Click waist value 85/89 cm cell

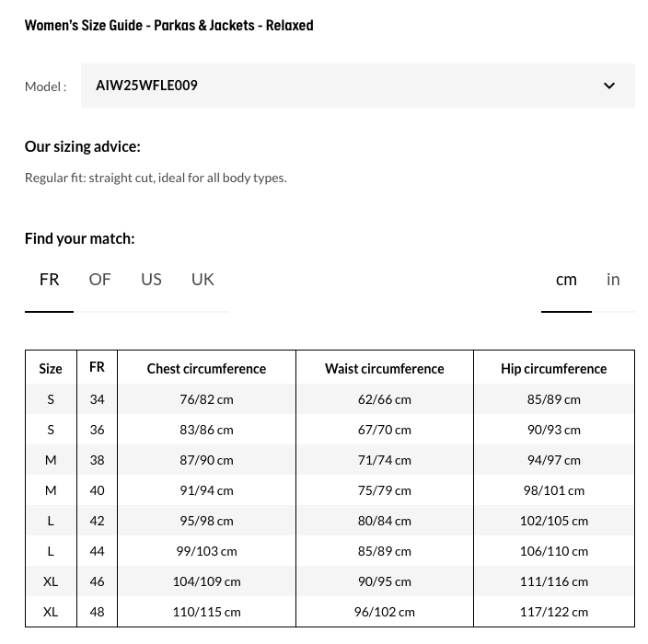tap(384, 551)
